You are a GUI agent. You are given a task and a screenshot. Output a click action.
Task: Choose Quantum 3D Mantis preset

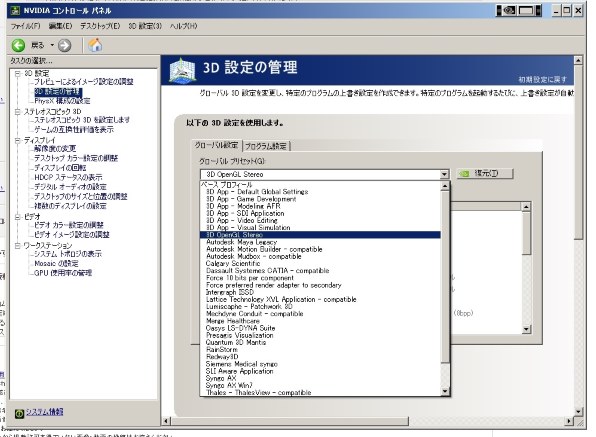coord(236,343)
